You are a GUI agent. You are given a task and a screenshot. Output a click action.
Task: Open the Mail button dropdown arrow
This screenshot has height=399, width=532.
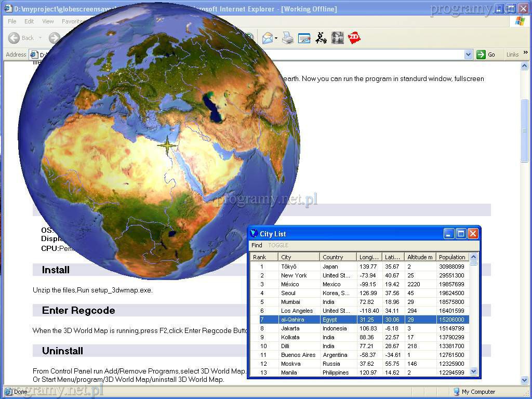(276, 38)
